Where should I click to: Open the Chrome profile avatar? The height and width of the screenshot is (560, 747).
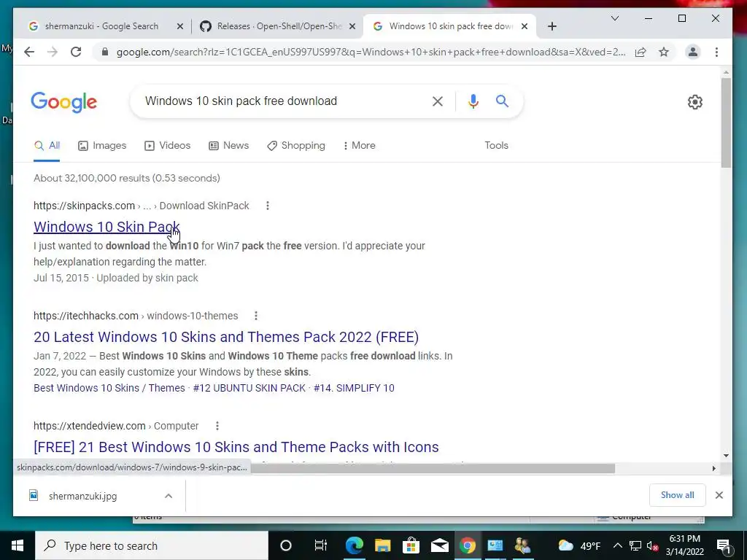(693, 52)
